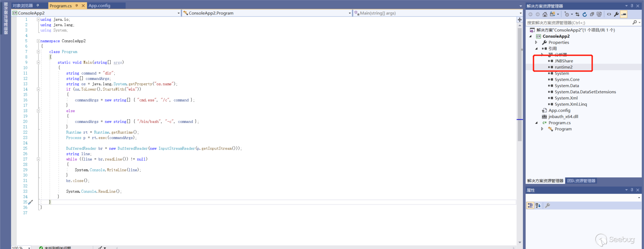Select App.config in Solution Explorer tree

click(x=559, y=111)
